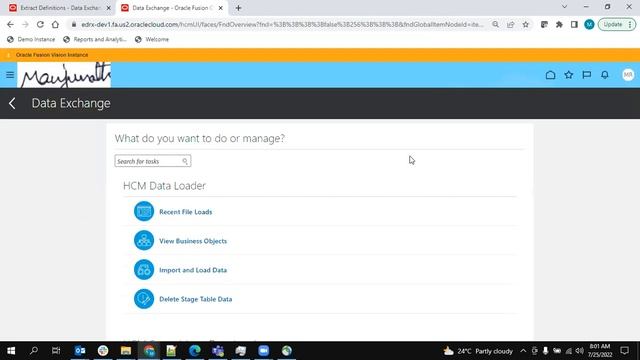The height and width of the screenshot is (360, 640).
Task: Show hidden system tray icons
Action: coord(523,351)
